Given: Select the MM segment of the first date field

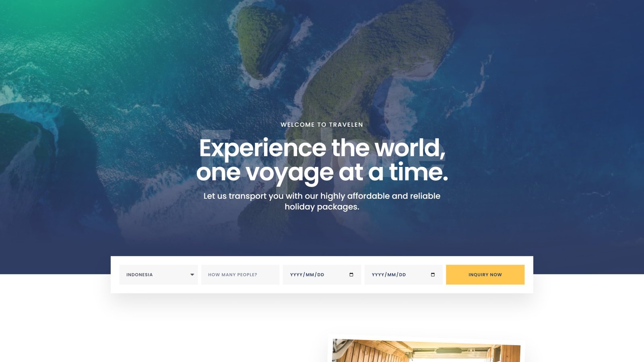Looking at the screenshot, I should click(x=310, y=275).
